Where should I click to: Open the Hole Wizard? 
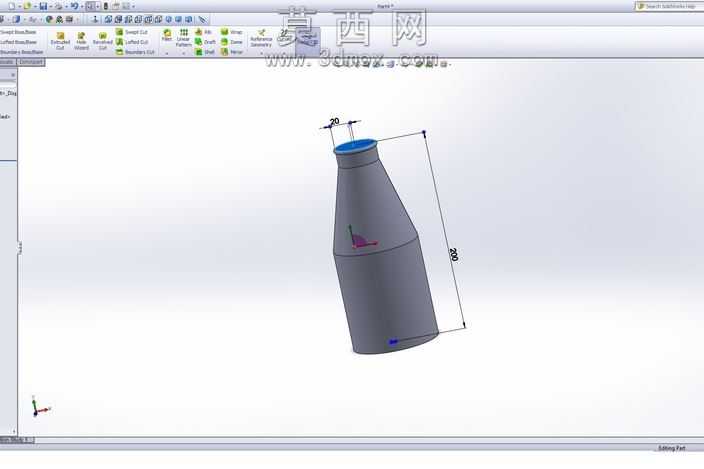tap(81, 41)
